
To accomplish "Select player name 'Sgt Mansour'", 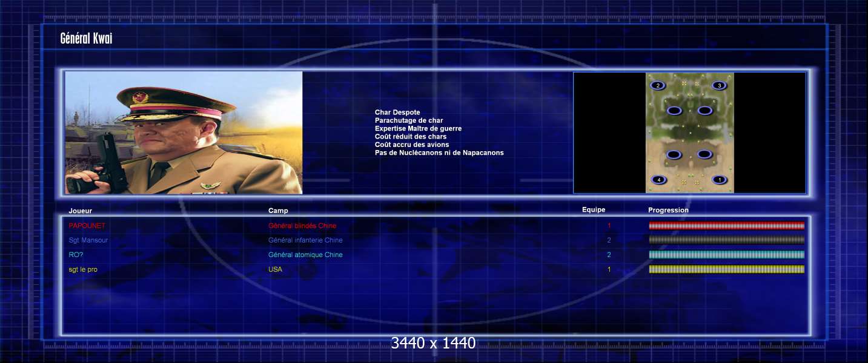I will coord(88,240).
